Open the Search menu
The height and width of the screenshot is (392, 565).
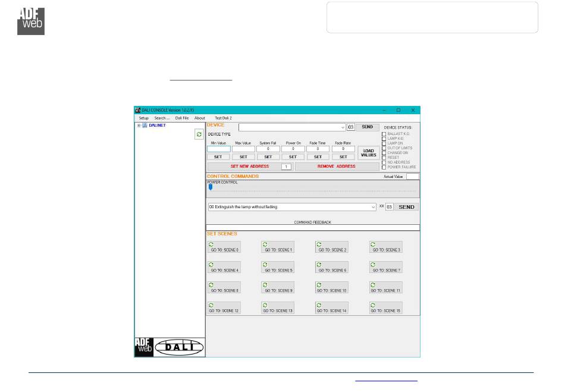click(x=162, y=118)
